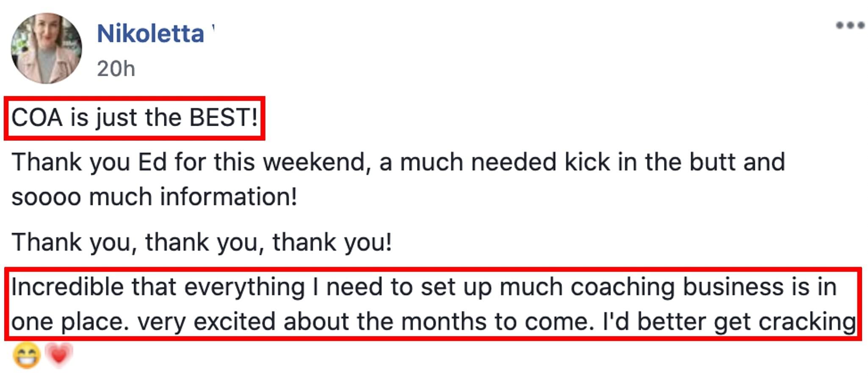Click the line "Thank you, thank you, thank you!"
Screen dimensions: 868x382
202,242
